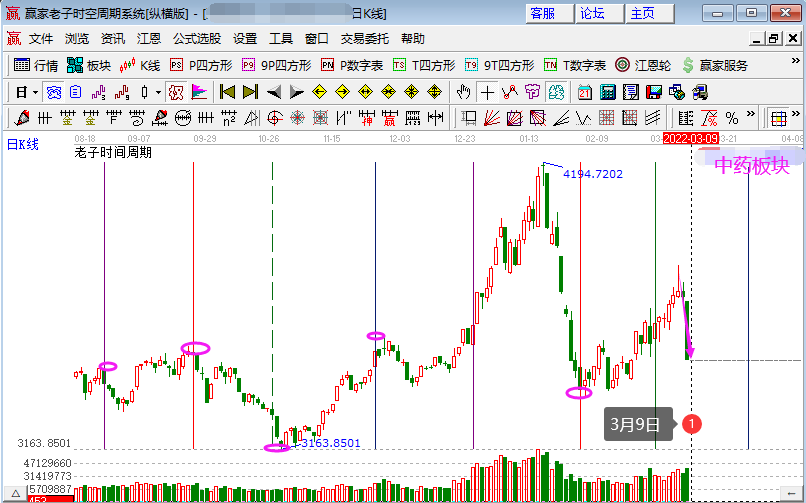Click the red 神 cycle ruler icon
Screen dimensions: 806x503
(367, 118)
